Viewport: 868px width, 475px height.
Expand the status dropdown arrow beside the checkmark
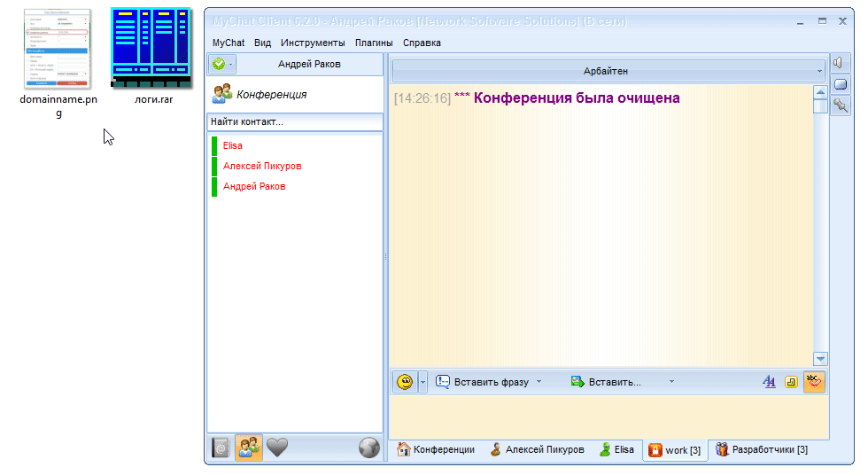click(231, 65)
